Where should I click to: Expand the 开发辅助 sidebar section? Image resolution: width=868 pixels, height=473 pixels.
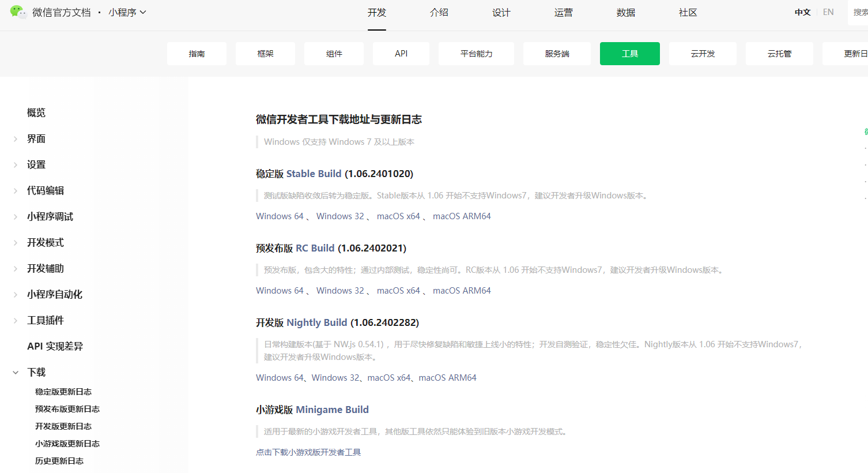[46, 268]
